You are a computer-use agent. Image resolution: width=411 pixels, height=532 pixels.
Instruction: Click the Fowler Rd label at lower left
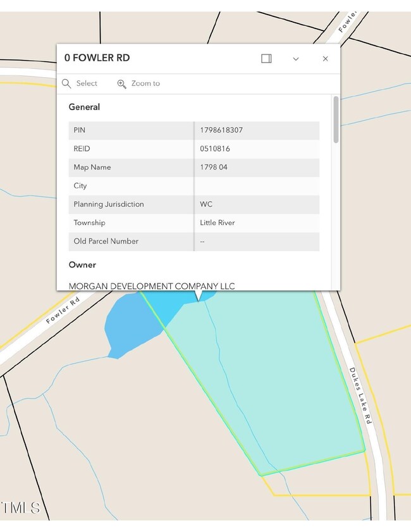(x=64, y=312)
